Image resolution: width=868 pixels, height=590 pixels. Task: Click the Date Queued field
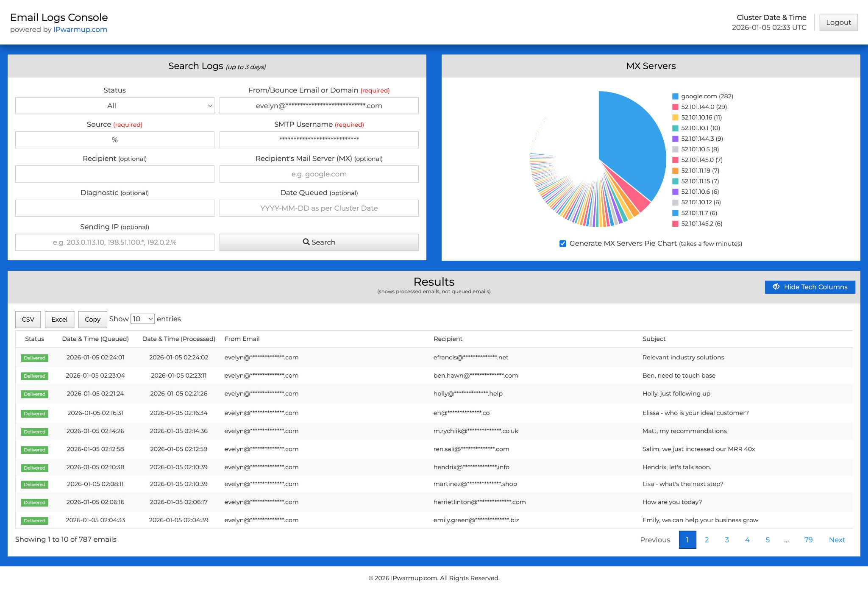[x=318, y=208]
